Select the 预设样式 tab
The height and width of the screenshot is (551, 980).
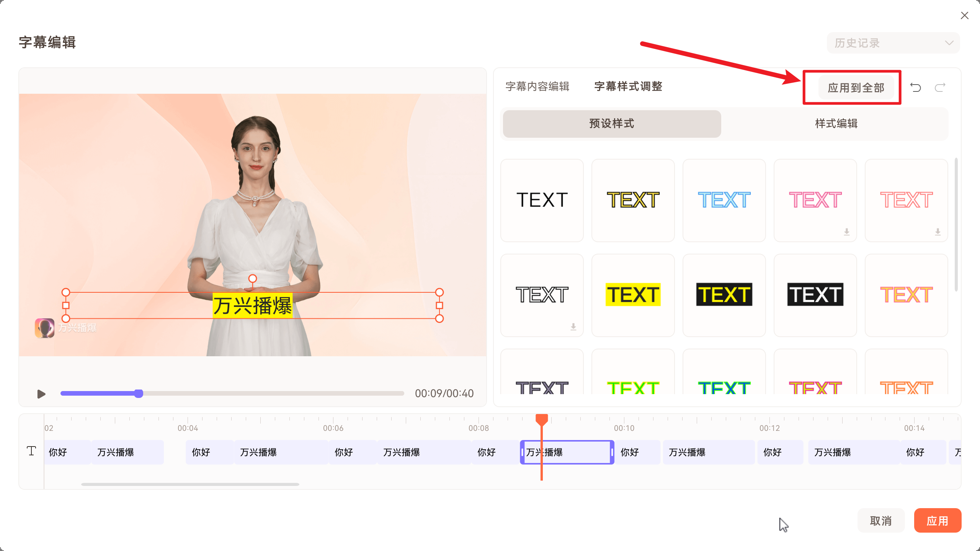point(612,124)
